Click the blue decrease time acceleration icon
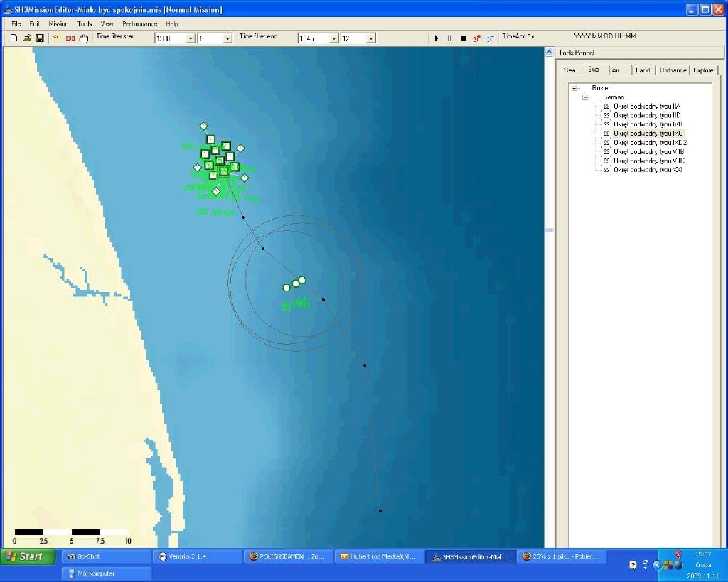 (x=490, y=38)
